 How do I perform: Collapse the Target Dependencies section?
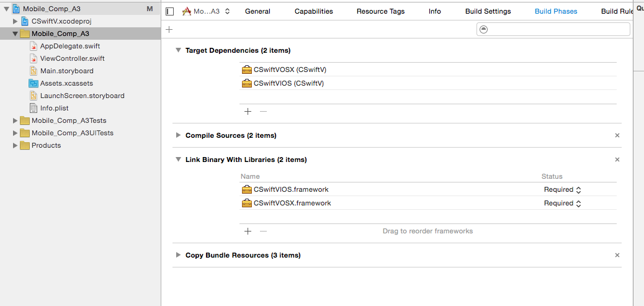(178, 50)
